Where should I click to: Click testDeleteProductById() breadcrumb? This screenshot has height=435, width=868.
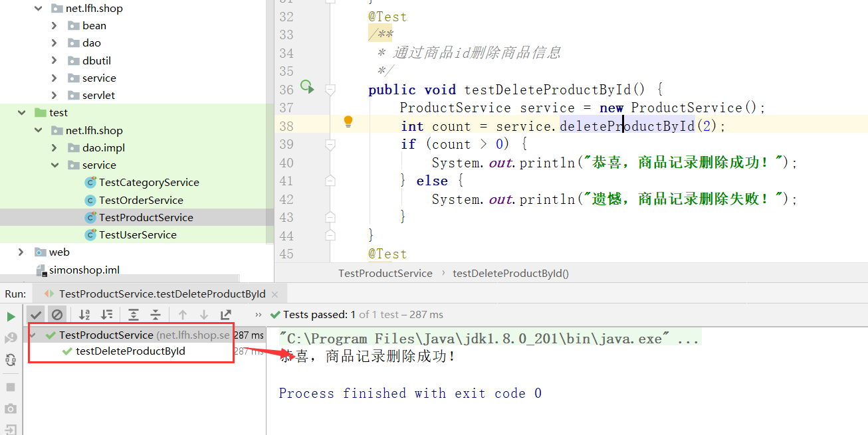(510, 273)
